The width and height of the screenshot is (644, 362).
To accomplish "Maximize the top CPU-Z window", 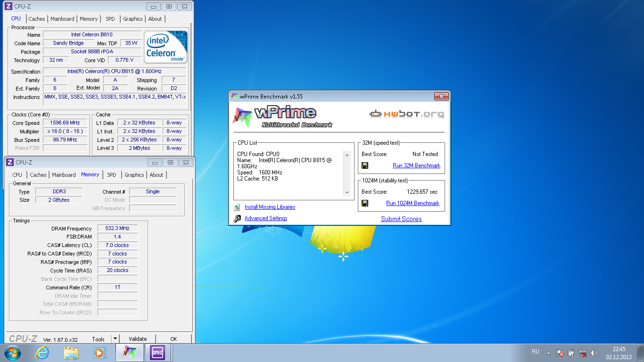I will (x=170, y=6).
